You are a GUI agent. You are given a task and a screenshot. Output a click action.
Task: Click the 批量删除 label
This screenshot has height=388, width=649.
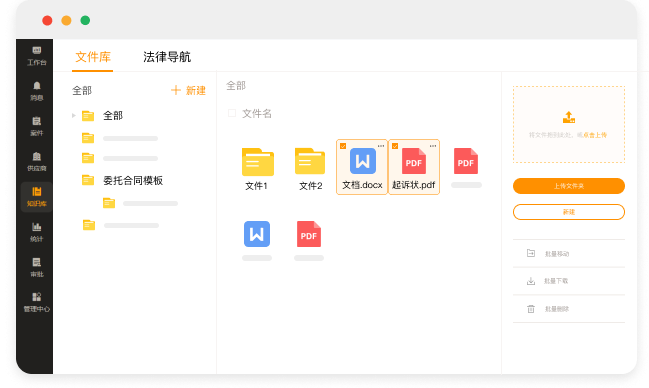[x=557, y=309]
